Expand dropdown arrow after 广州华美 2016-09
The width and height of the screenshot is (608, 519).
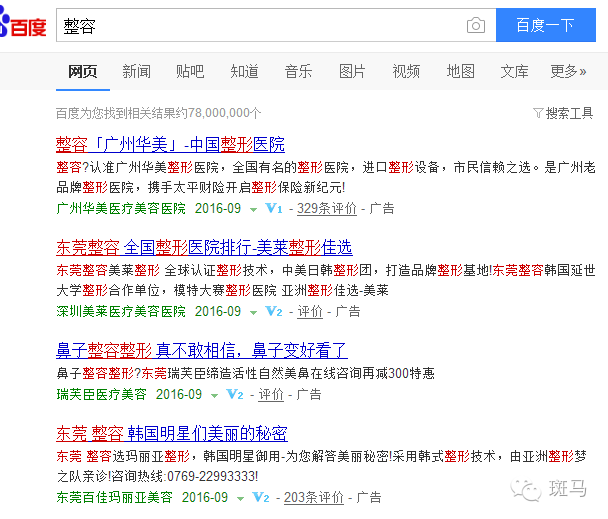click(253, 210)
